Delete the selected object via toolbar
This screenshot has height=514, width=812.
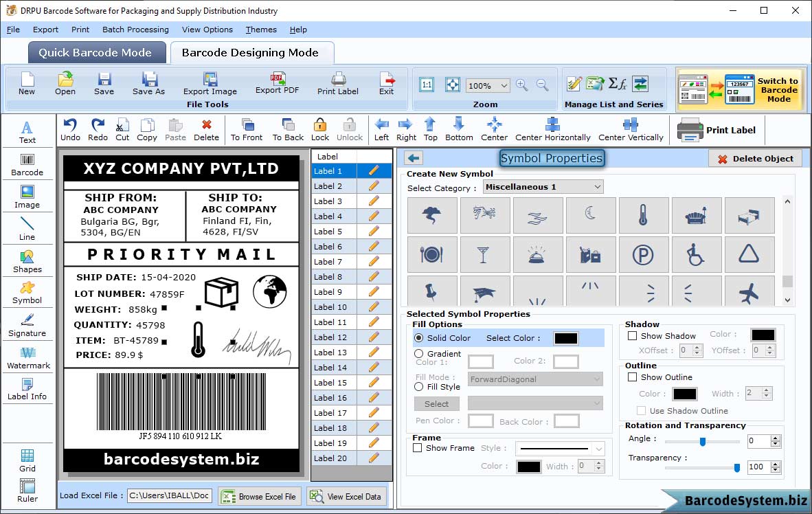tap(206, 130)
